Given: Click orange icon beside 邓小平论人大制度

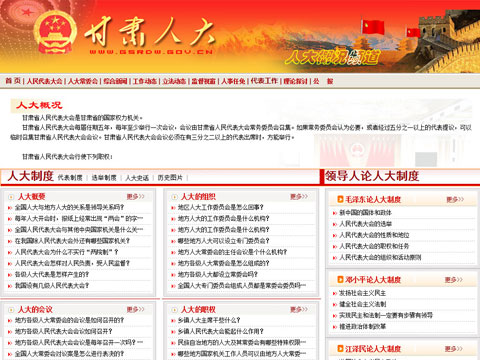Looking at the screenshot, I should pos(340,280).
